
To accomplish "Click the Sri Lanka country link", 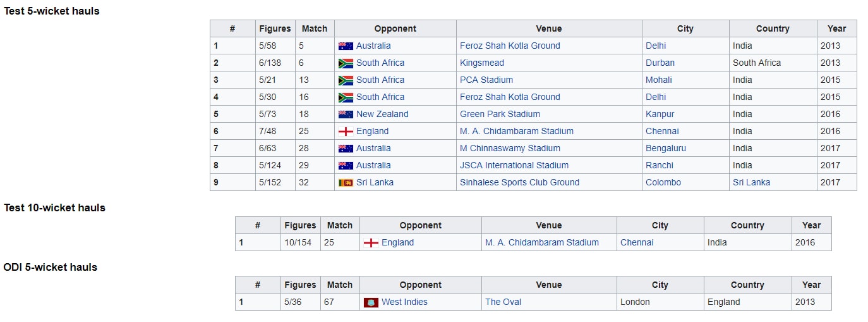I will click(x=751, y=182).
